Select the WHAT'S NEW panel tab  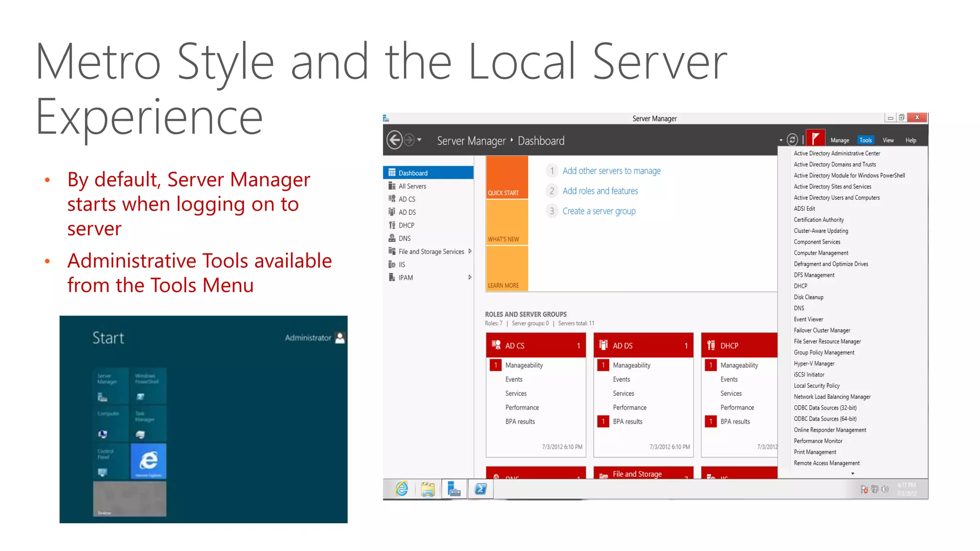tap(507, 222)
